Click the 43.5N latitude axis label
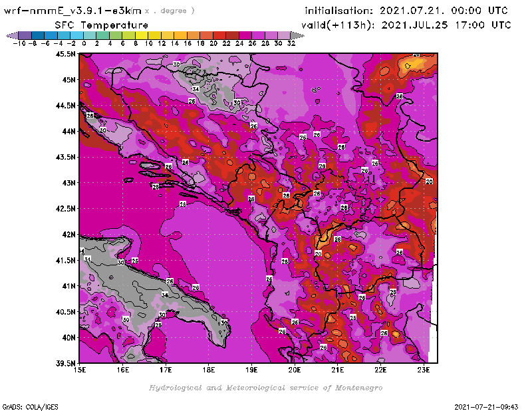 (x=65, y=157)
